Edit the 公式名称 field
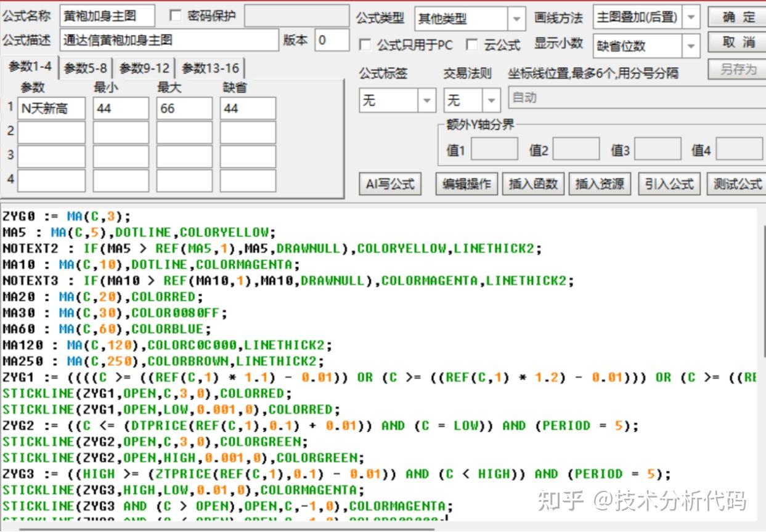Viewport: 766px width, 532px height. point(107,16)
